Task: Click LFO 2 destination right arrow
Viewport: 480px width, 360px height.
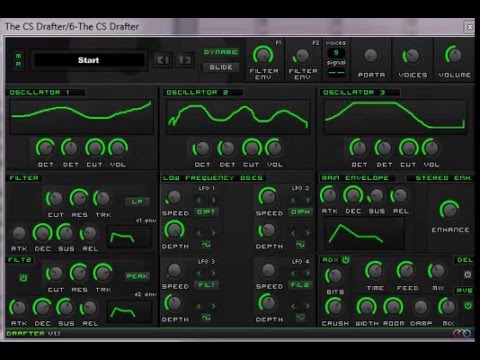Action: tap(307, 200)
